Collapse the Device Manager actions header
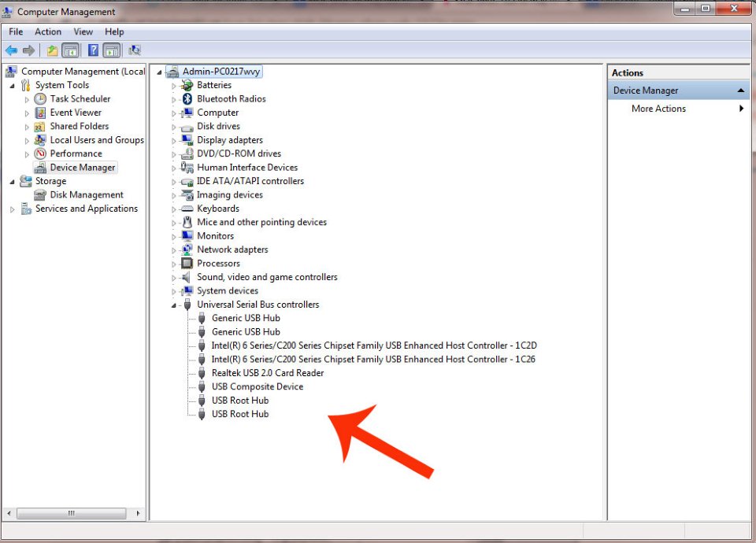 [740, 90]
